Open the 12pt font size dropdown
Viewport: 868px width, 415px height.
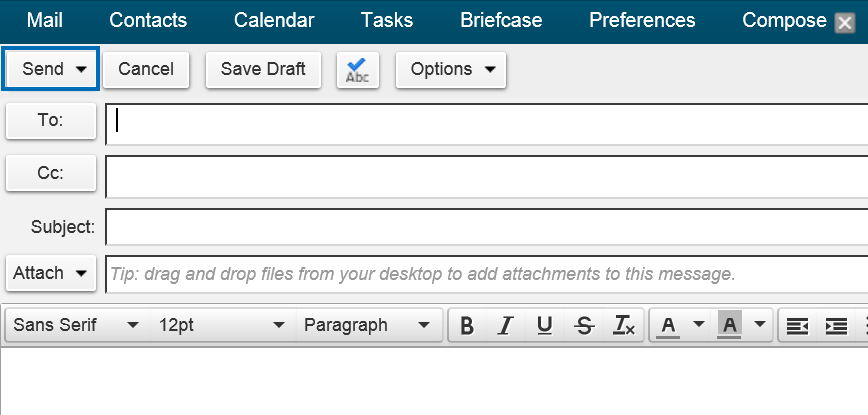coord(223,325)
